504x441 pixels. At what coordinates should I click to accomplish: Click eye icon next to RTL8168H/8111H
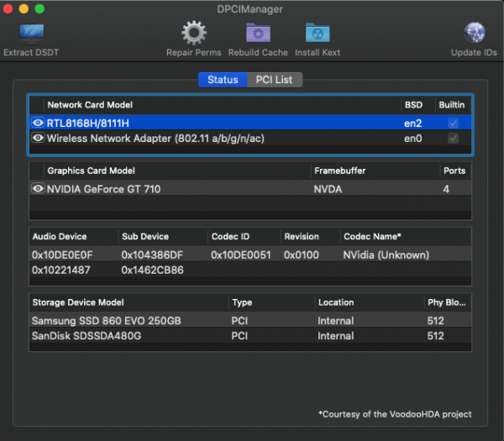coord(38,123)
